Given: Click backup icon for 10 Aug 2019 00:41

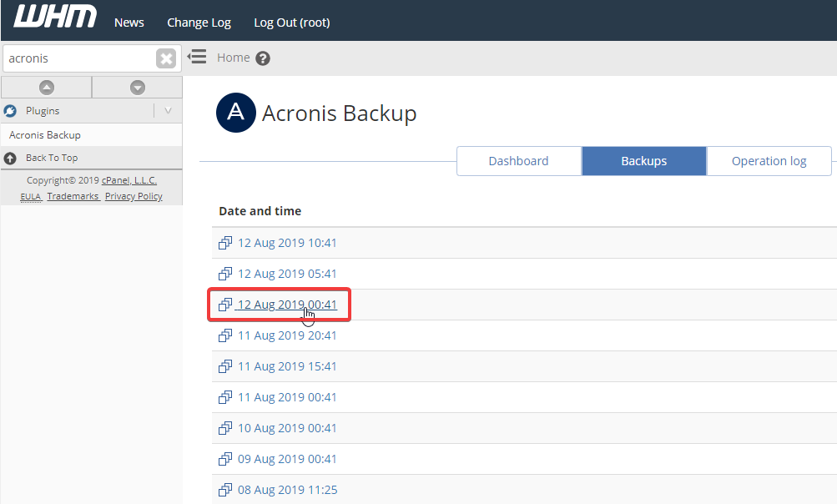Looking at the screenshot, I should coord(225,428).
